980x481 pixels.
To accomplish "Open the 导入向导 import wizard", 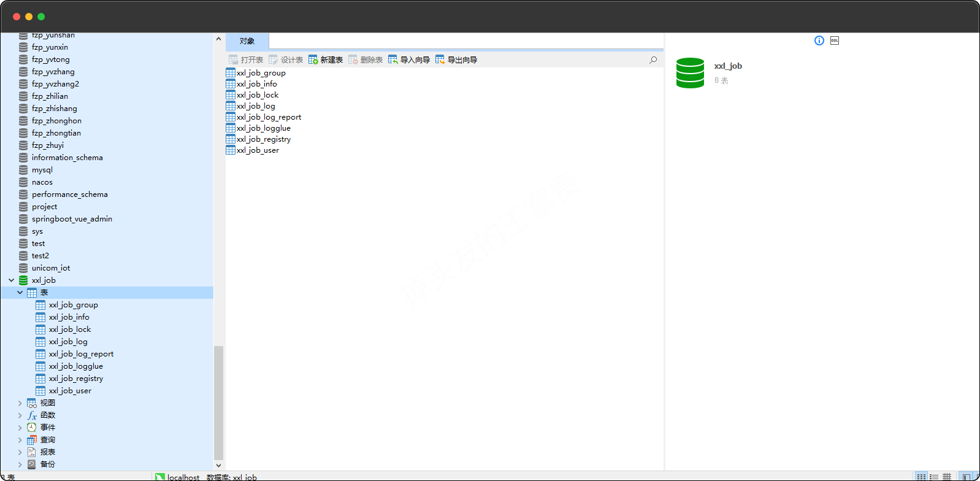I will coord(409,60).
